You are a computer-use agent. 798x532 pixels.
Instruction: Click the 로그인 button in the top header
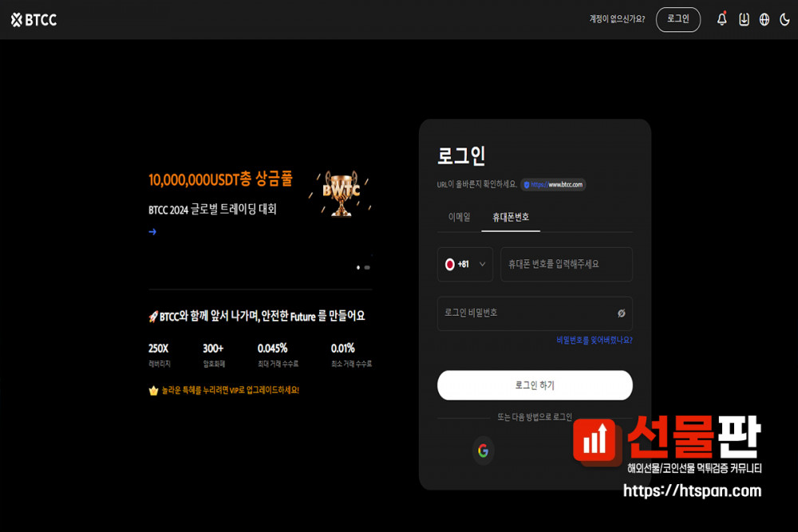pos(678,19)
